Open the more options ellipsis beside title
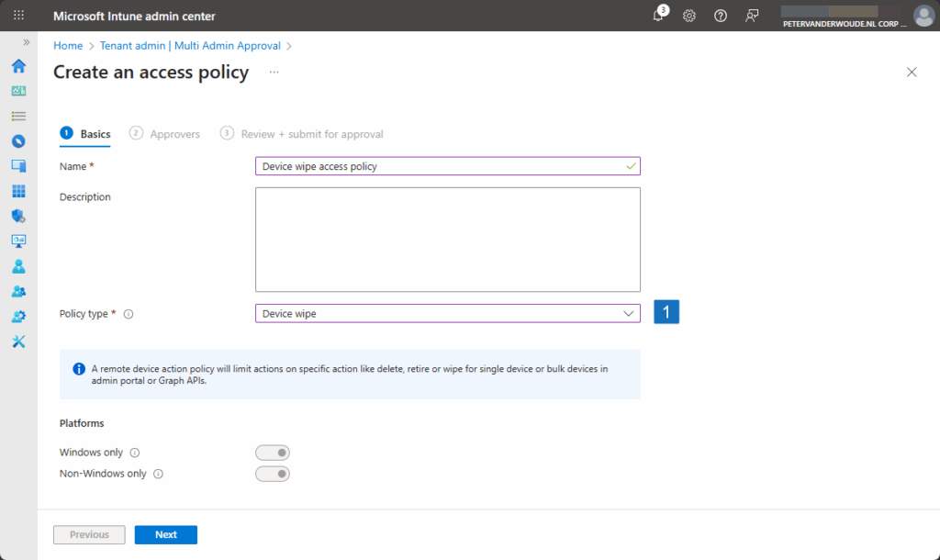The height and width of the screenshot is (560, 940). tap(274, 72)
